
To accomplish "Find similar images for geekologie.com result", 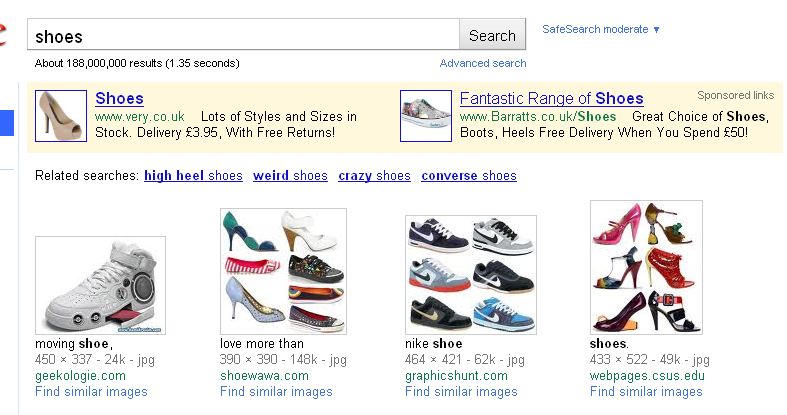I will [x=91, y=392].
